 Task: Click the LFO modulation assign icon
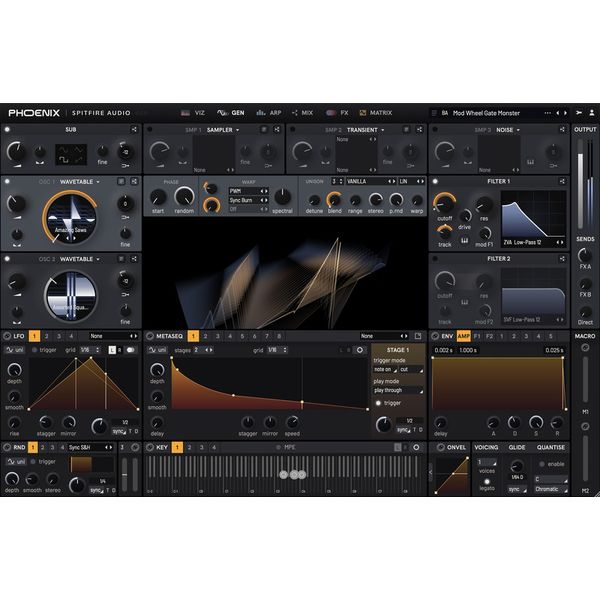[x=7, y=336]
